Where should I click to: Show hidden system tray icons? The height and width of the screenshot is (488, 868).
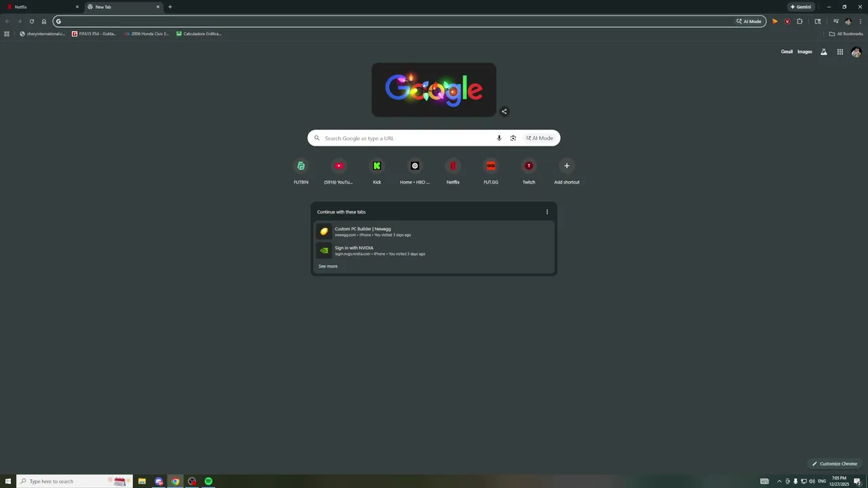coord(779,481)
